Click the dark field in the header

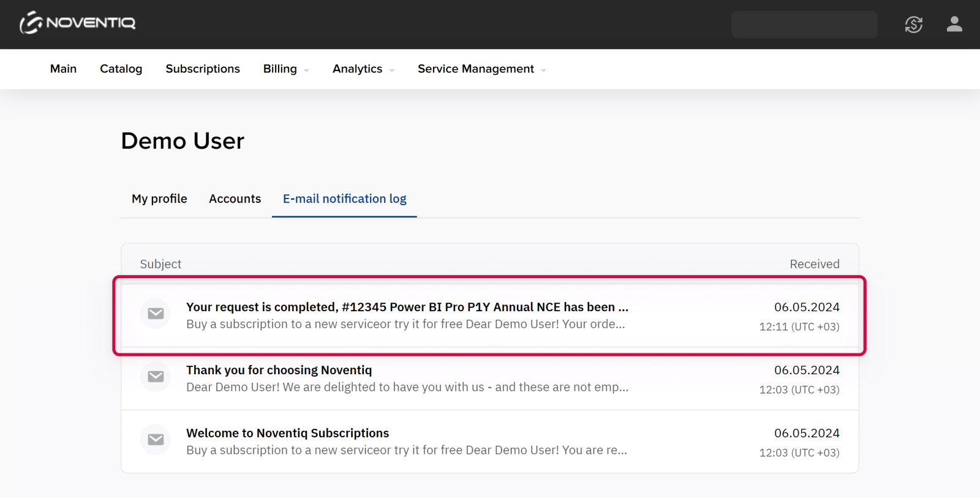click(804, 25)
